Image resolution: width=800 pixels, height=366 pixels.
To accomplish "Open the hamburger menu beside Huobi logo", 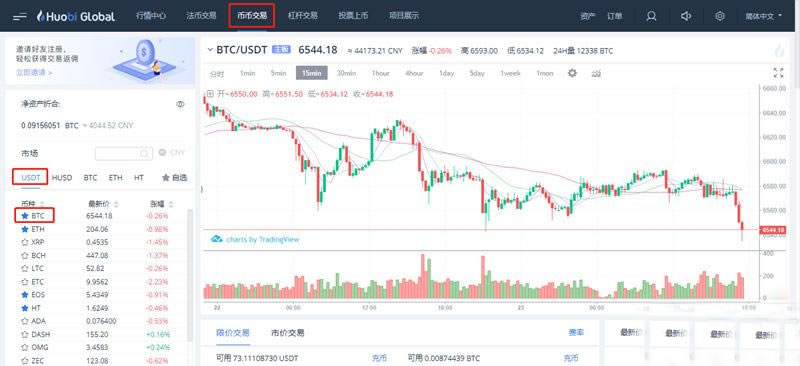I will click(x=20, y=16).
